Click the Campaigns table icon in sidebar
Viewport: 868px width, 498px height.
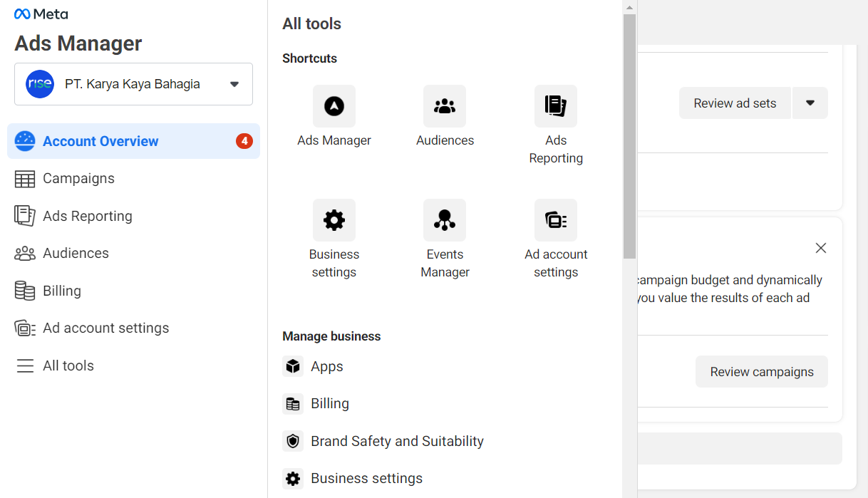[x=25, y=179]
